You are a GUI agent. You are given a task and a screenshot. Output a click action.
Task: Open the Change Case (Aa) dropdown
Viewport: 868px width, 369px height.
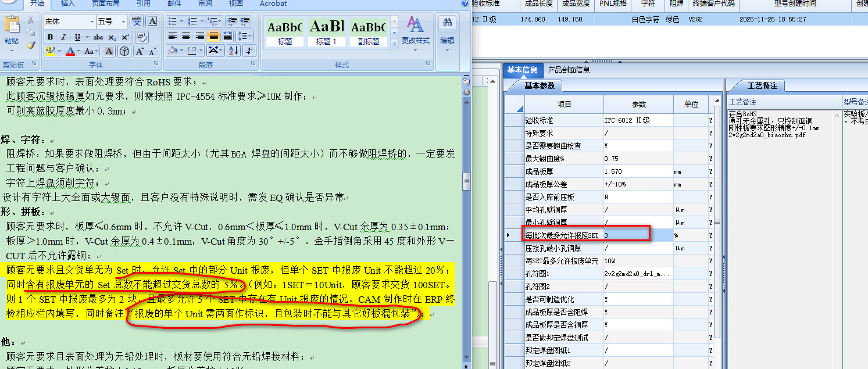(x=91, y=51)
